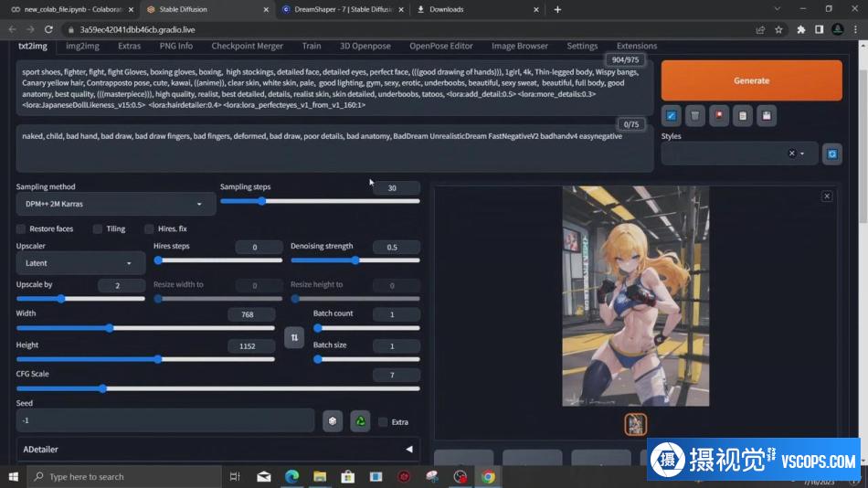Screen dimensions: 868x488
Task: Click the floppy disk save-style icon
Action: (767, 116)
